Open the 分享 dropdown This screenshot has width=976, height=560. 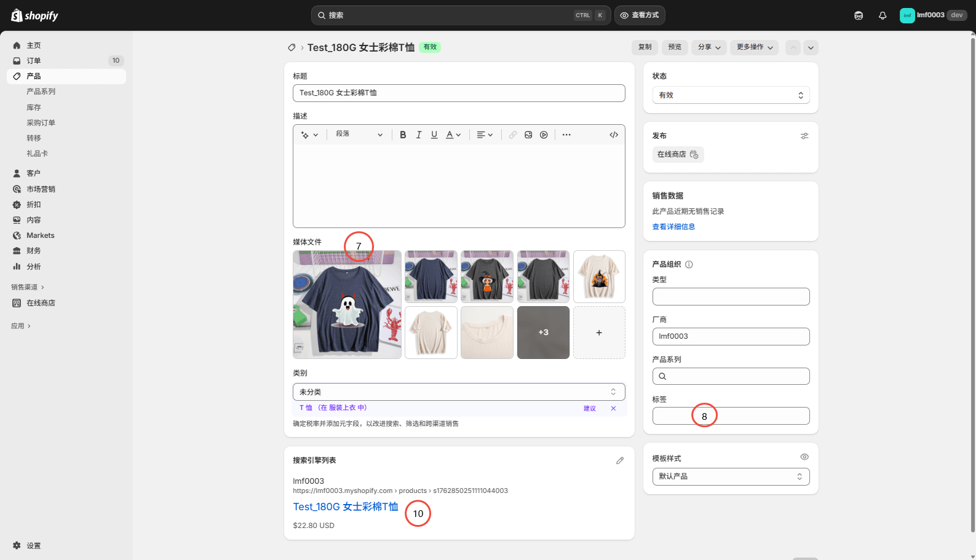pos(709,47)
